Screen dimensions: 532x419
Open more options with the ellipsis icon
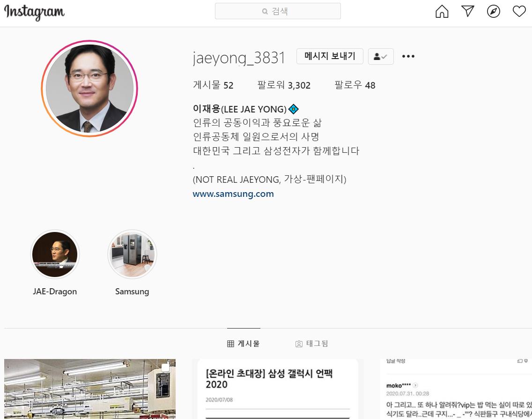coord(408,56)
